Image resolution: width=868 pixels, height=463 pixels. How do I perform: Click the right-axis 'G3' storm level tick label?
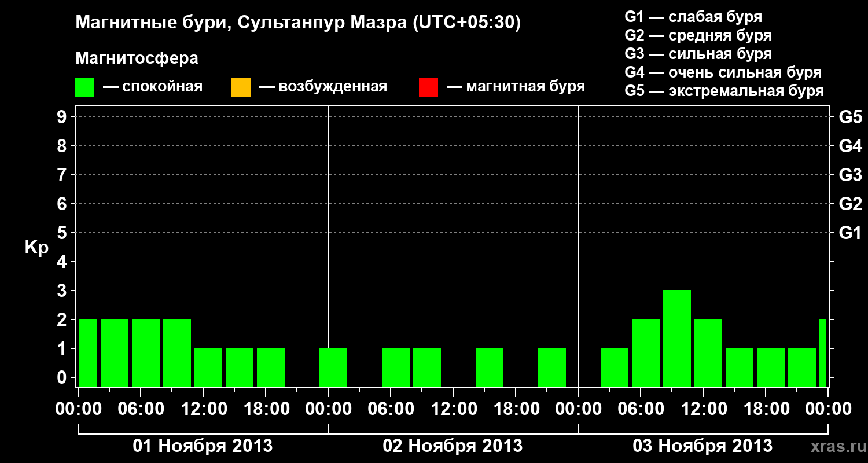tap(851, 175)
